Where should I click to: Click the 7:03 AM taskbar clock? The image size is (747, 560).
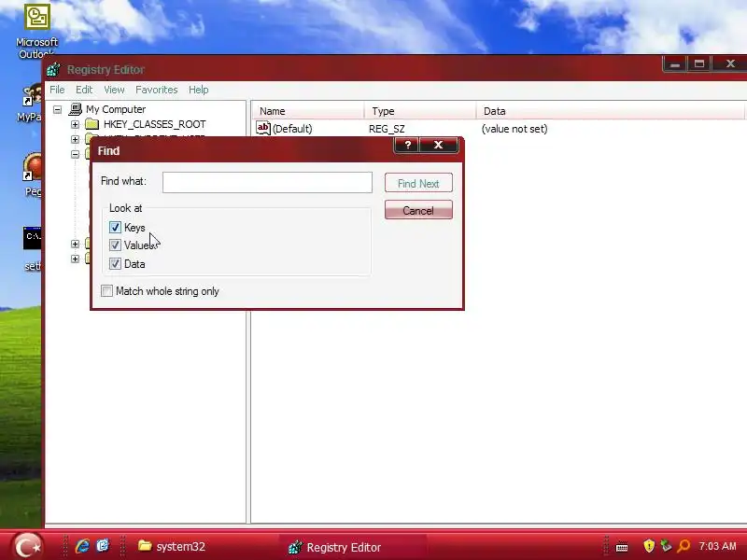pos(717,546)
